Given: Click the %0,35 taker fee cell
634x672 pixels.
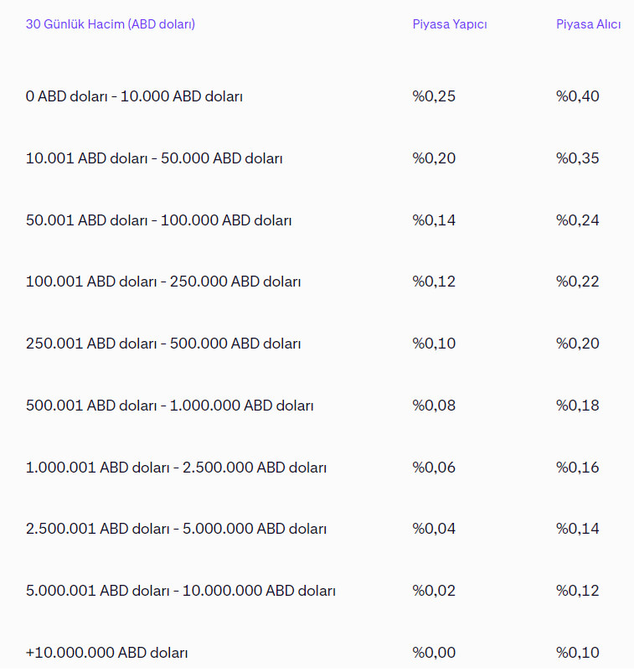Looking at the screenshot, I should click(x=578, y=158).
